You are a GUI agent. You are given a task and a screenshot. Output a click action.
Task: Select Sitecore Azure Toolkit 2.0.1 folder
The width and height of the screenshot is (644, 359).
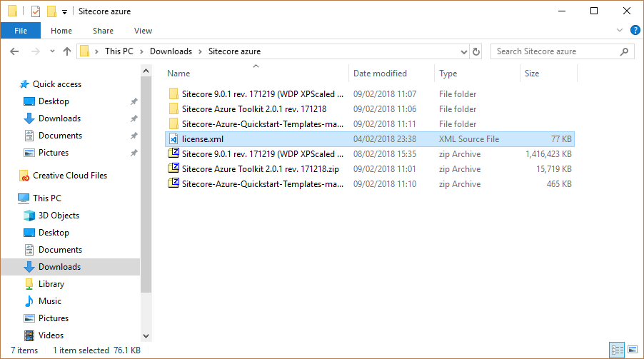pyautogui.click(x=254, y=109)
